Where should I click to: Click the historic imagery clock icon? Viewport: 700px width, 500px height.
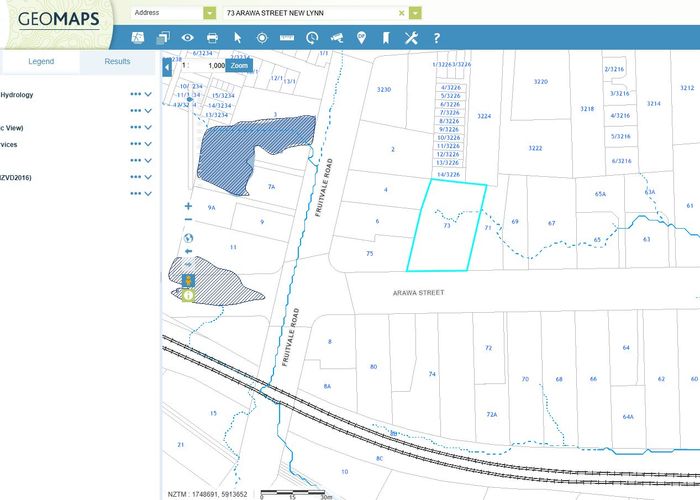click(312, 38)
